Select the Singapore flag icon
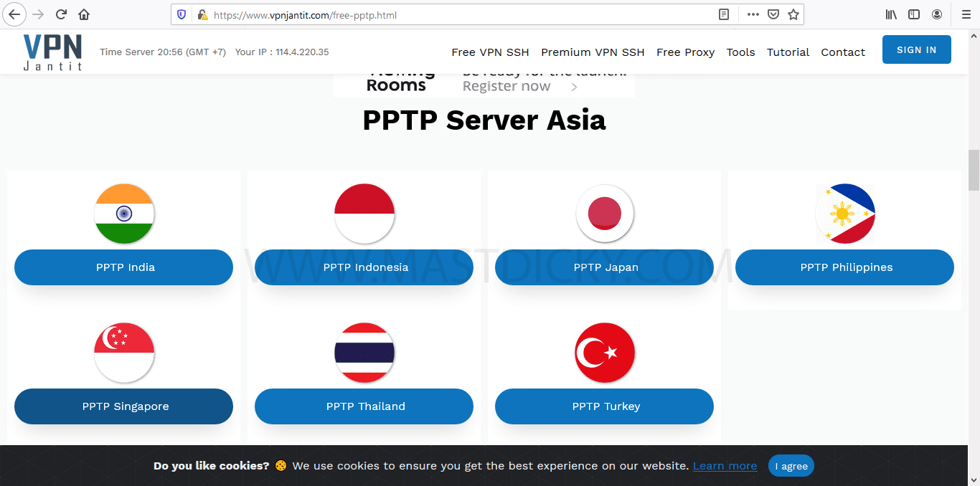This screenshot has width=980, height=486. point(124,353)
